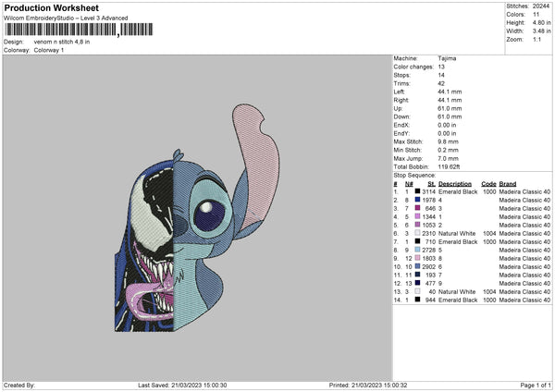Click the Color changes value '13'

point(441,67)
